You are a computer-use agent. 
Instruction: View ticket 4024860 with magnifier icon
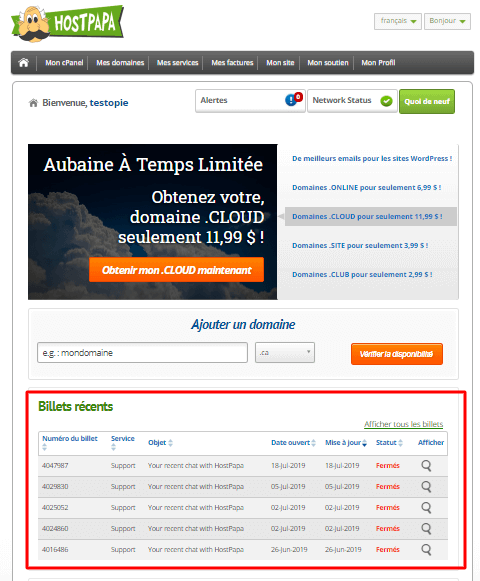pos(426,528)
